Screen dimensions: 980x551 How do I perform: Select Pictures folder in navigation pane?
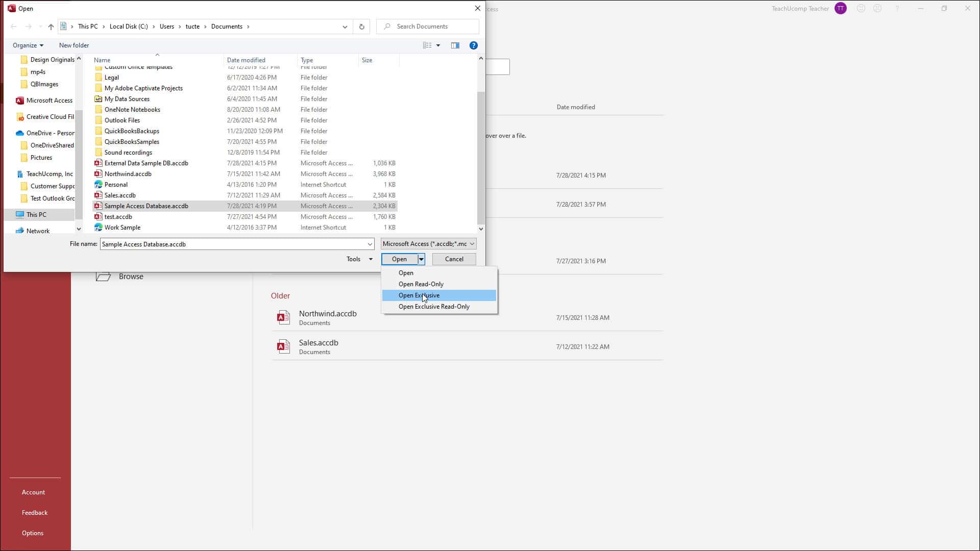pyautogui.click(x=37, y=158)
